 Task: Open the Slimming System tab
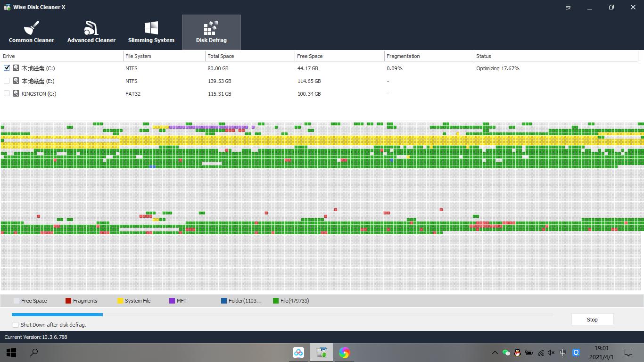coord(151,32)
